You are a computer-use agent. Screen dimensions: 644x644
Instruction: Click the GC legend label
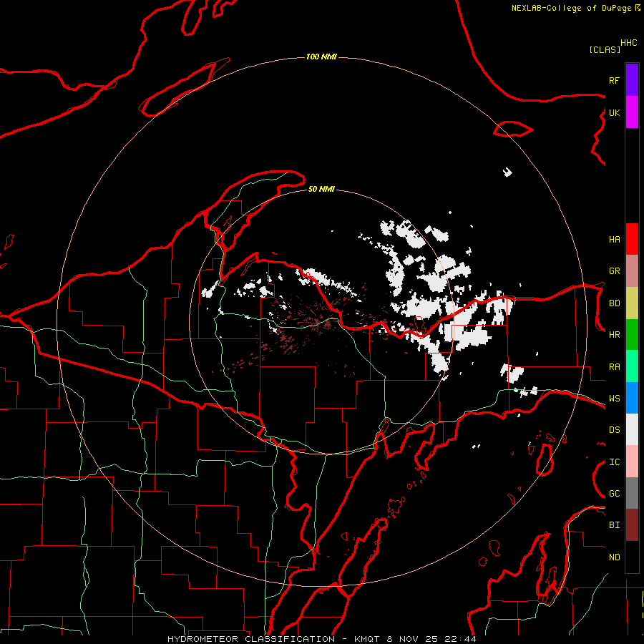[x=614, y=493]
